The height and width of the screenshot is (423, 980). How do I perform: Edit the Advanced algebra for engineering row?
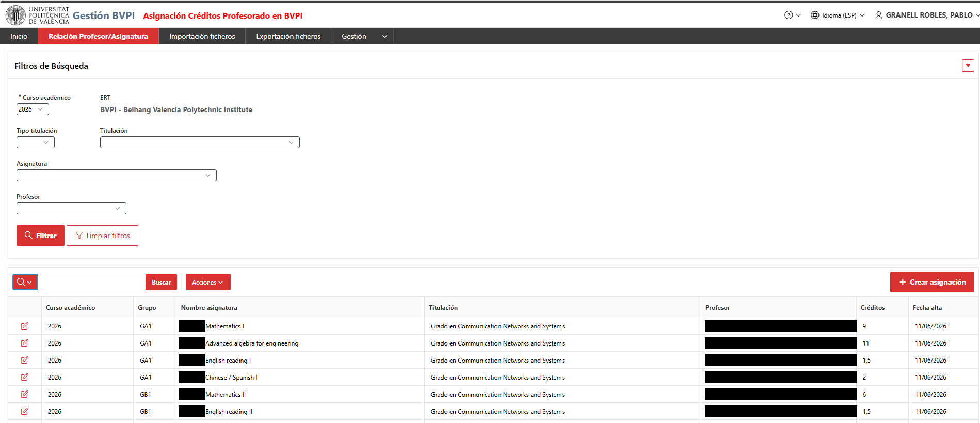(24, 343)
